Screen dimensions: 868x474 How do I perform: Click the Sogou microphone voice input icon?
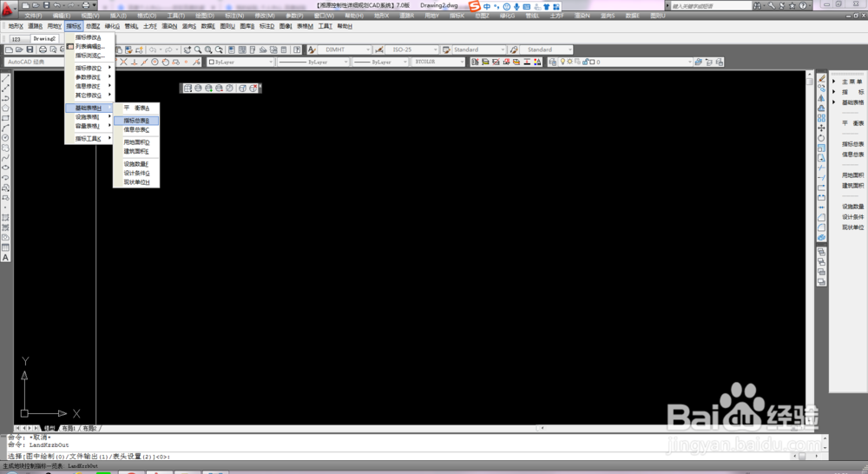coord(516,7)
